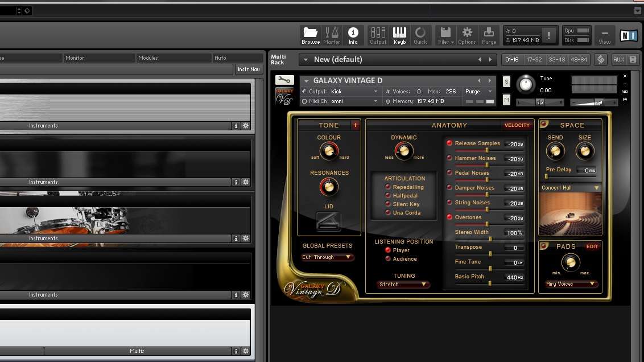Select the 17-32 rack page tab
644x362 pixels.
(534, 60)
